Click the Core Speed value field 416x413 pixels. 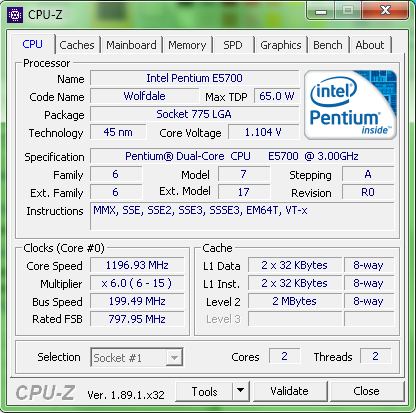137,265
